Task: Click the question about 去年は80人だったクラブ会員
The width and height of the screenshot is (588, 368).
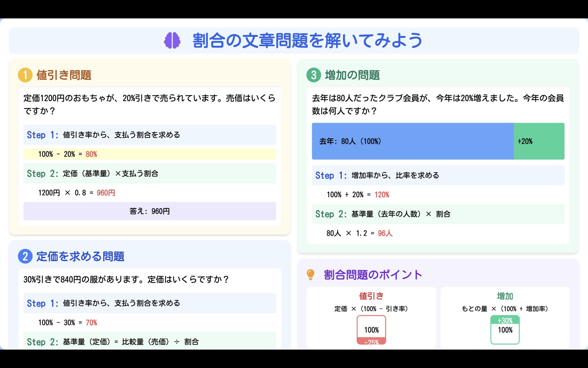Action: 438,104
